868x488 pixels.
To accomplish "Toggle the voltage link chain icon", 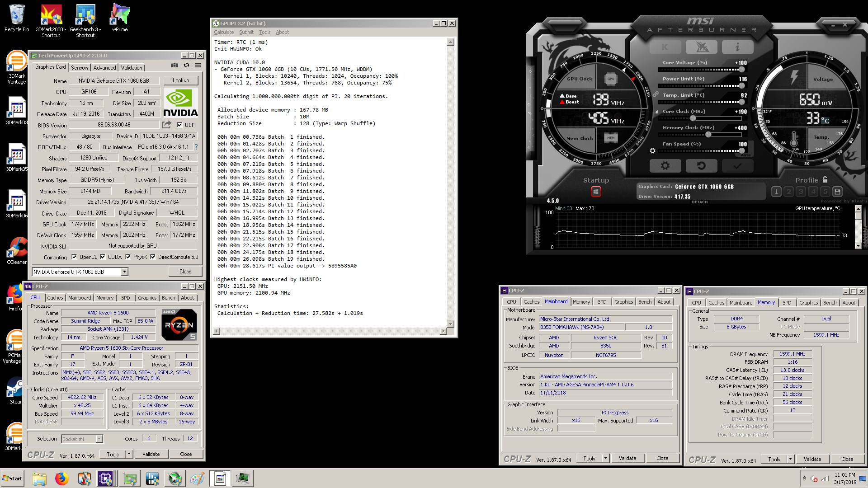I will [656, 95].
